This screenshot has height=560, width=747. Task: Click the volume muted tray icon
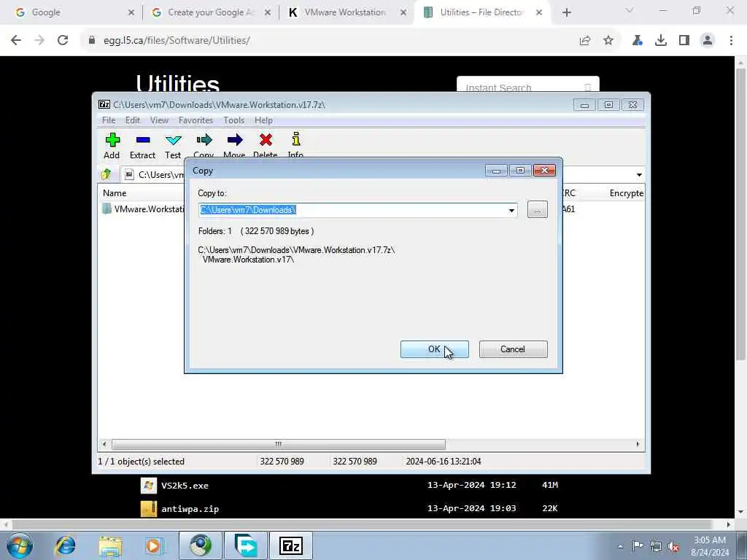pyautogui.click(x=673, y=546)
